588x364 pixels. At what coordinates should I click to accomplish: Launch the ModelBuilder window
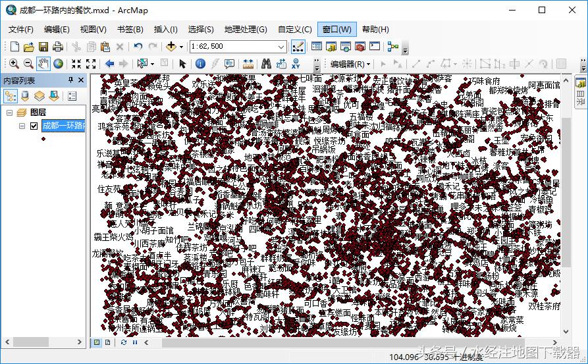393,47
